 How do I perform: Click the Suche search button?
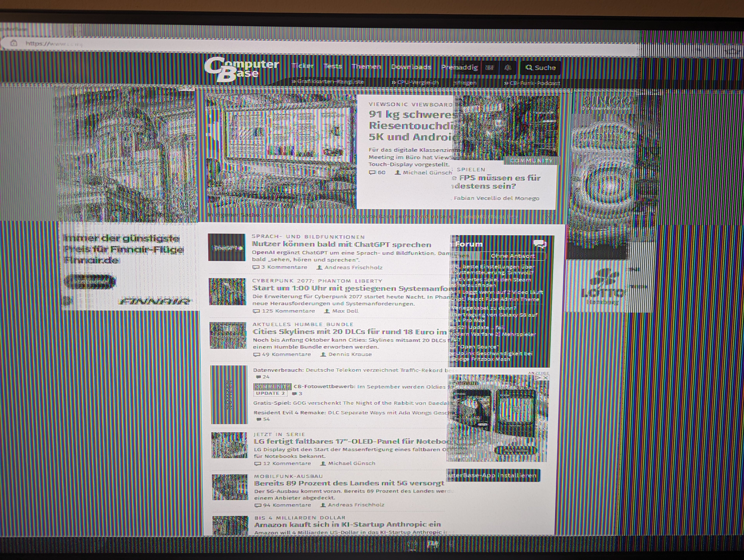pos(540,68)
